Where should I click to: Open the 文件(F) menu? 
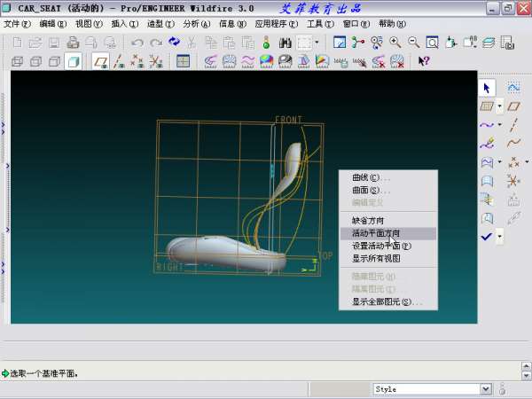point(17,24)
